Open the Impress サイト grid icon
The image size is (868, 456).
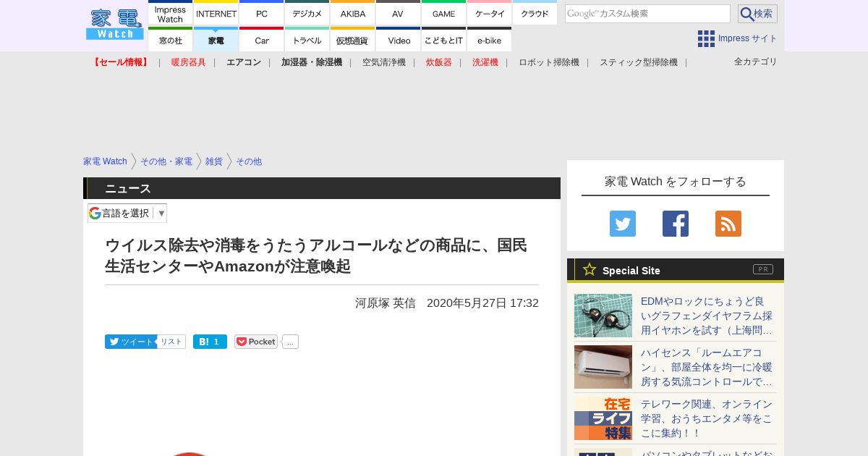(706, 38)
